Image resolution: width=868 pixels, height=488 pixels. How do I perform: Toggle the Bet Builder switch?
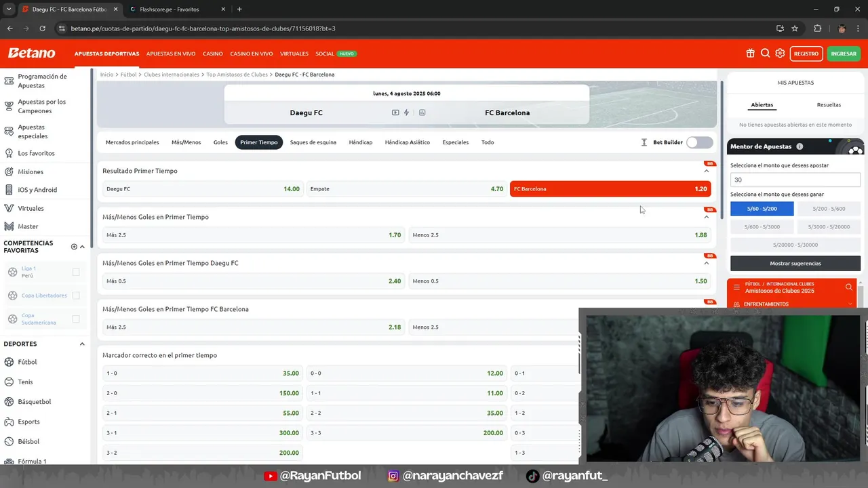coord(699,142)
